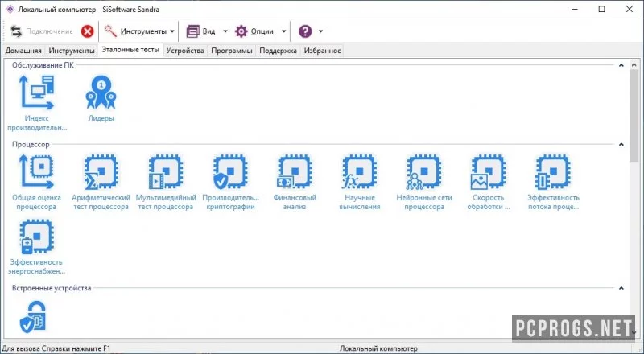Open Нейронные сети процессора benchmark
The image size is (644, 354).
pyautogui.click(x=424, y=172)
